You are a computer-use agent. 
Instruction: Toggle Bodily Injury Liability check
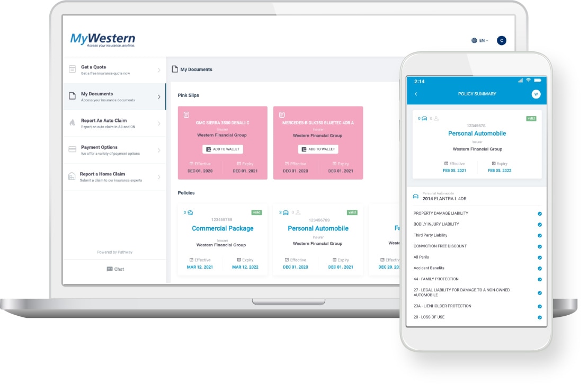(540, 225)
